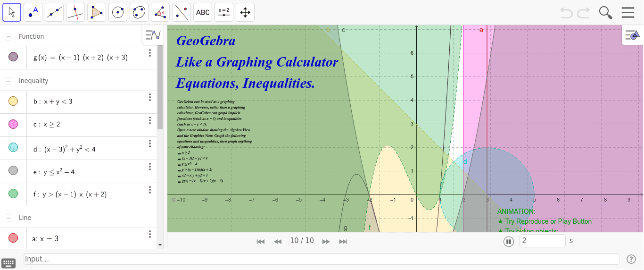Viewport: 644px width, 270px height.
Task: Pause the construction animation
Action: (x=508, y=241)
